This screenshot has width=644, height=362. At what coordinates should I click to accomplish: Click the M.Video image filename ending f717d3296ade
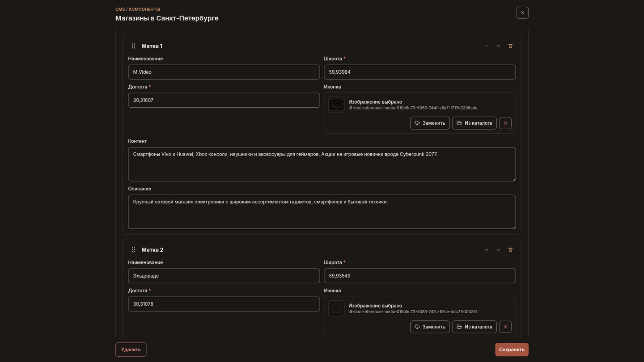(413, 108)
